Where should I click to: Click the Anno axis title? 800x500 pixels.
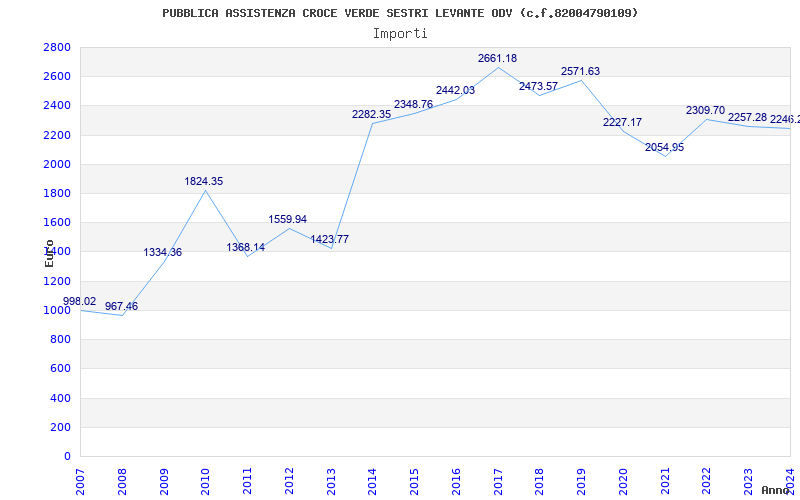point(776,490)
